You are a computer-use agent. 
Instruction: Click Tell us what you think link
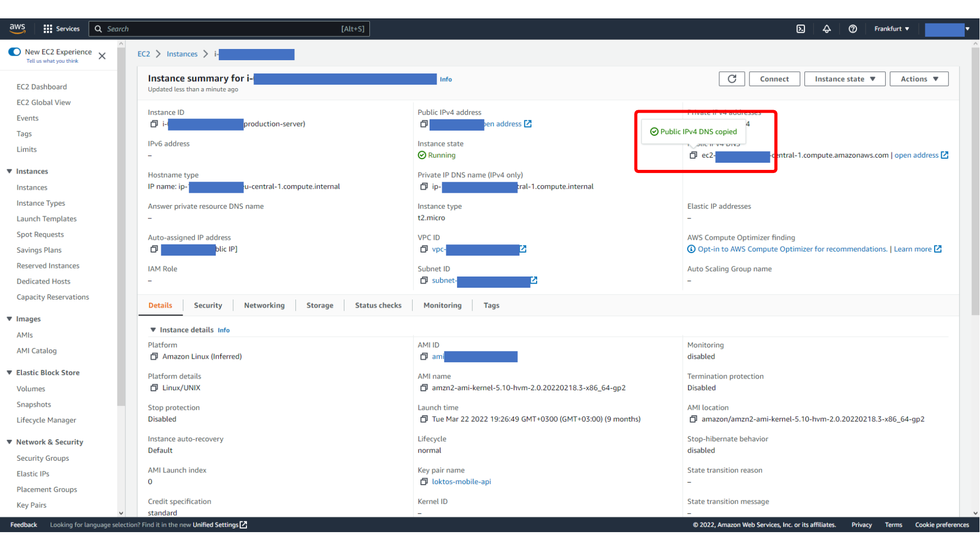pyautogui.click(x=53, y=61)
